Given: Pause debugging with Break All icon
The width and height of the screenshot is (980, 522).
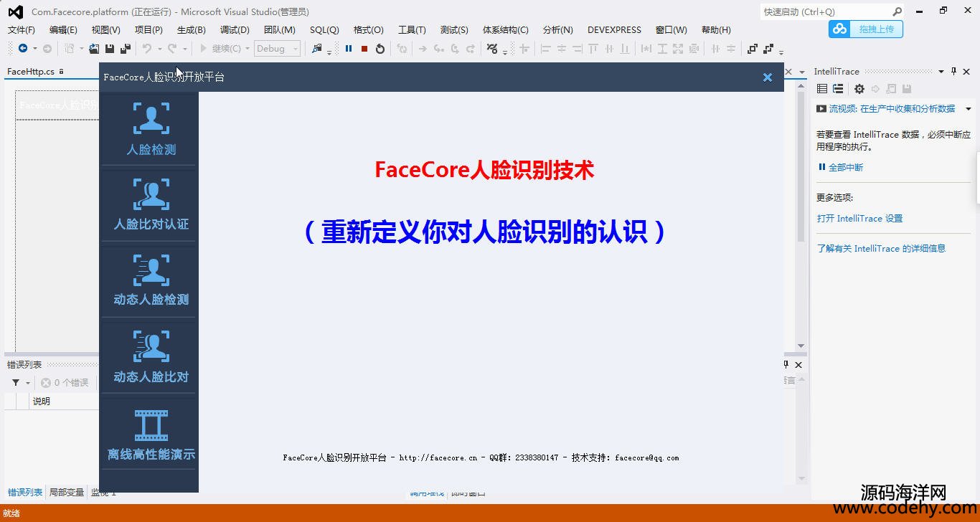Looking at the screenshot, I should [x=349, y=49].
